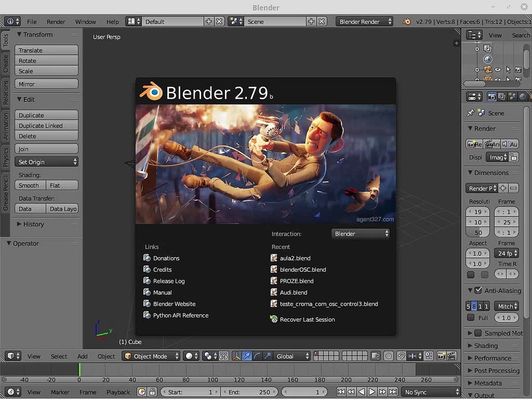Click the scene browse icon before Scene field
Viewport: 532px width, 399px height.
coord(236,22)
